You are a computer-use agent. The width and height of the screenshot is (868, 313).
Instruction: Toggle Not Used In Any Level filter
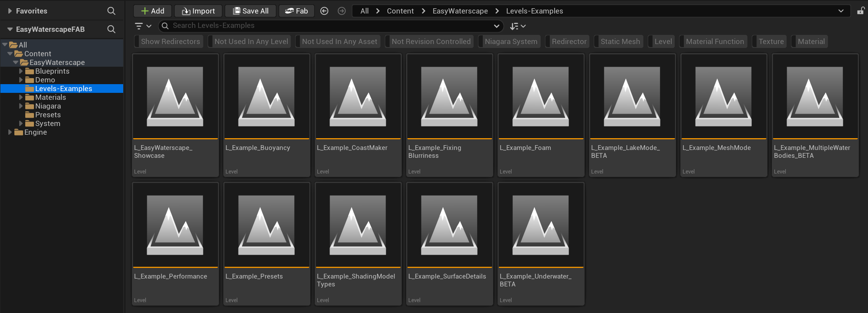(x=249, y=41)
